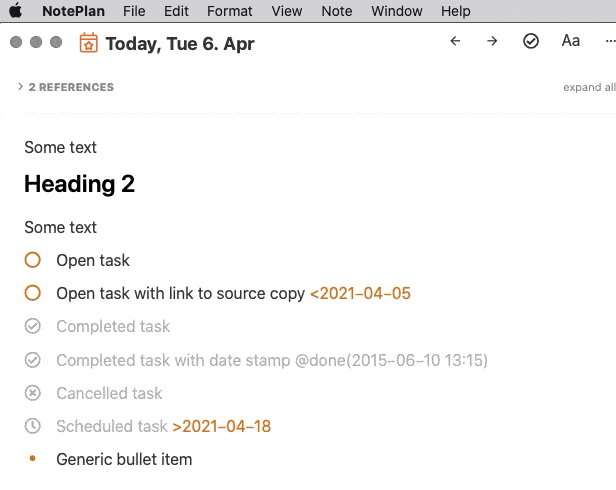Open the Note menu
This screenshot has width=616, height=490.
click(337, 11)
